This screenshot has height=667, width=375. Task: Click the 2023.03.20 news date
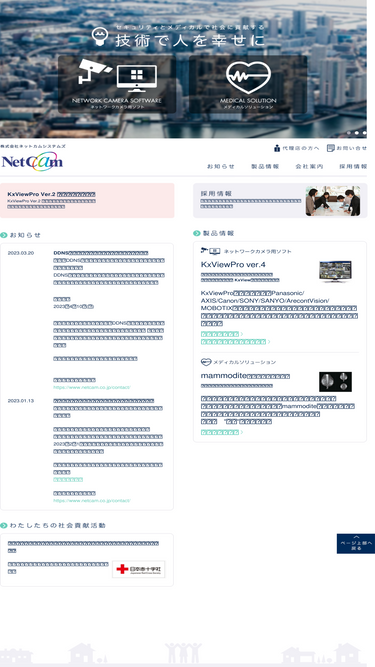[x=21, y=253]
